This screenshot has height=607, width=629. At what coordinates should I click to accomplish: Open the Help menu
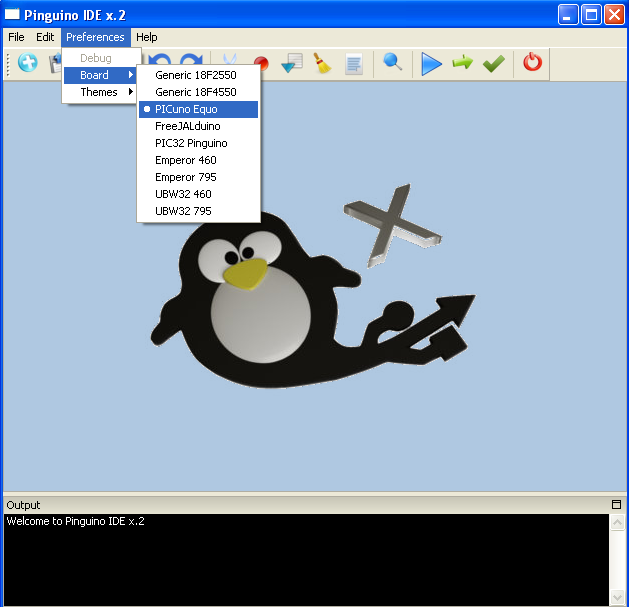tap(147, 37)
